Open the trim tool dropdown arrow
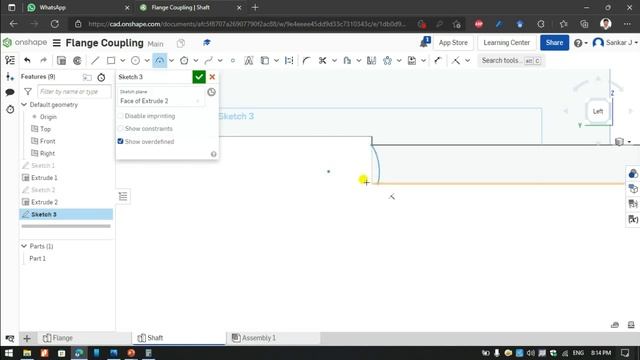The height and width of the screenshot is (360, 640). (x=334, y=60)
